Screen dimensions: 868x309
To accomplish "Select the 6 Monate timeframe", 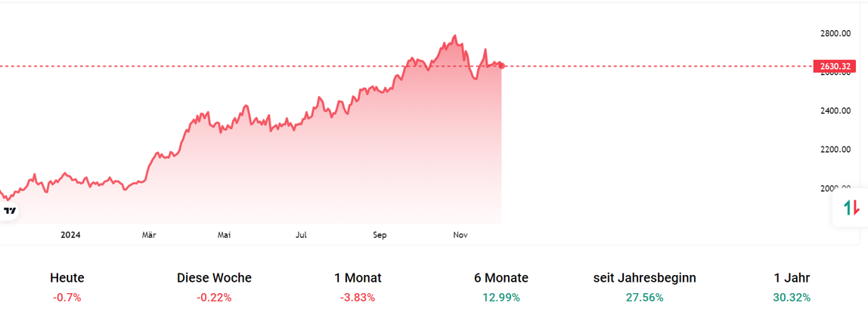I will [x=501, y=278].
